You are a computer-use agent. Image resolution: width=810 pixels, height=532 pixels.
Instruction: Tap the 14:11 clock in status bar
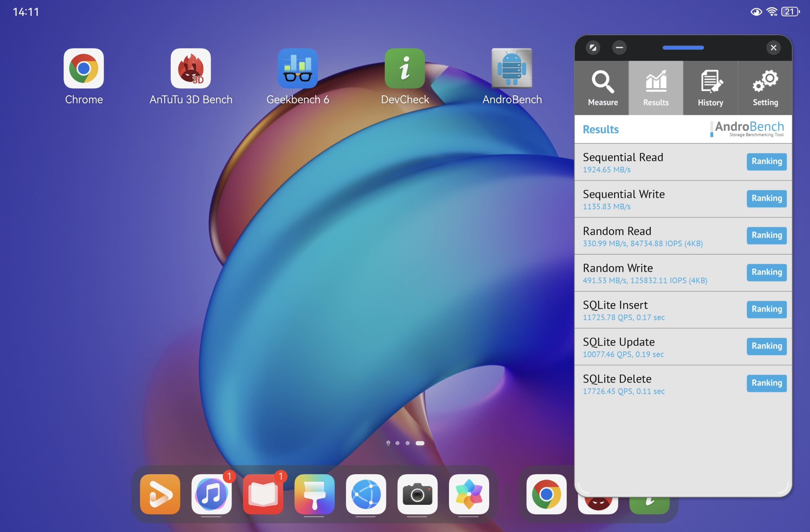point(26,12)
